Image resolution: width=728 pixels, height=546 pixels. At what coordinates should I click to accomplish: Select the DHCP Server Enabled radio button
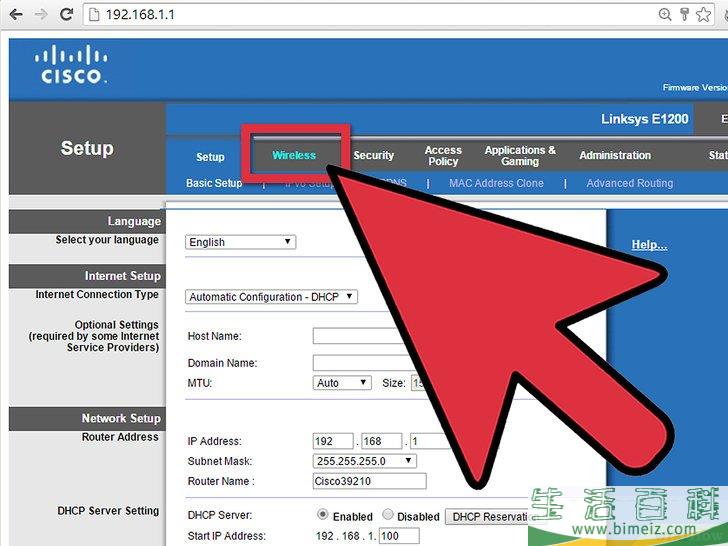tap(322, 514)
